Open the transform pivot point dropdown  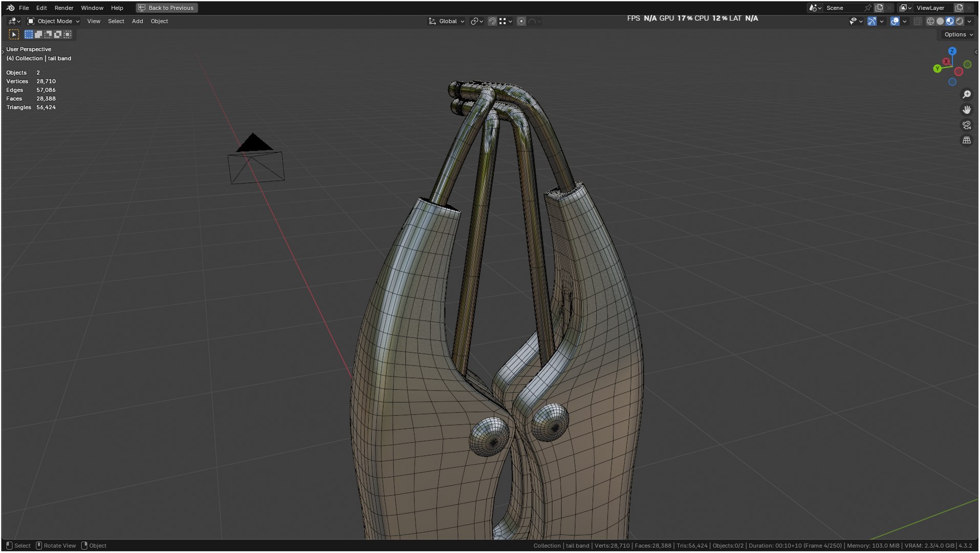[x=477, y=21]
